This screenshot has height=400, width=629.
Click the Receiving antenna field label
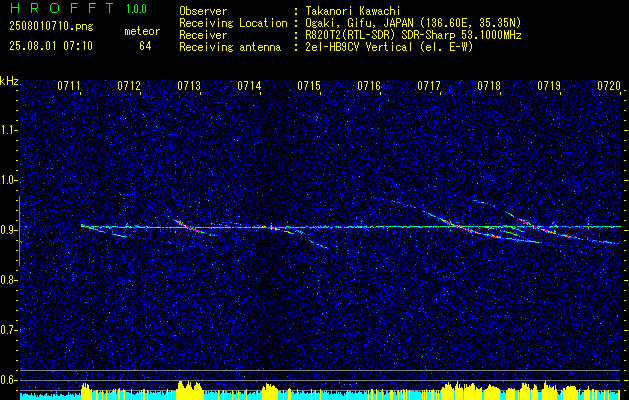[230, 47]
